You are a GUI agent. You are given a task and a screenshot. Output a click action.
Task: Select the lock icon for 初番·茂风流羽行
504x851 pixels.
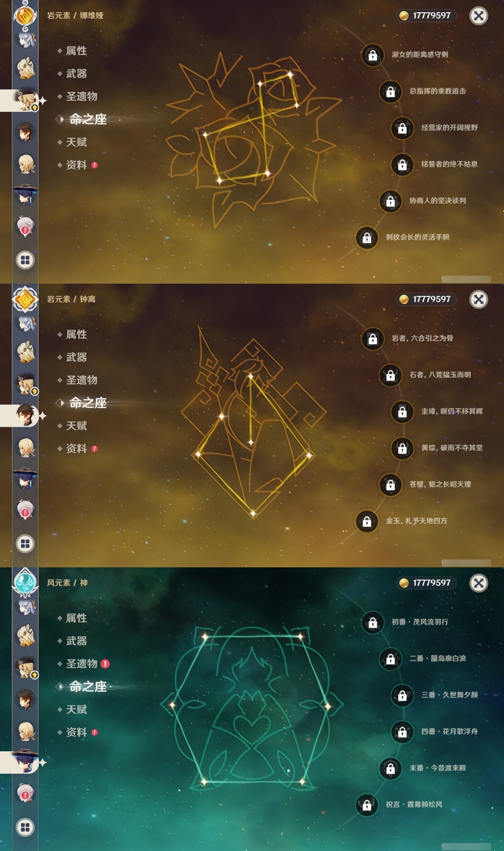372,622
